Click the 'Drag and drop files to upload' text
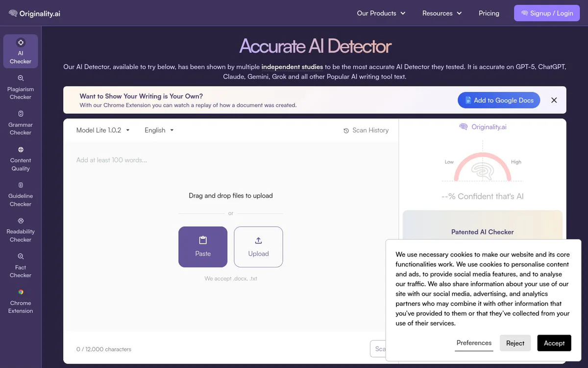This screenshot has width=588, height=368. click(231, 195)
